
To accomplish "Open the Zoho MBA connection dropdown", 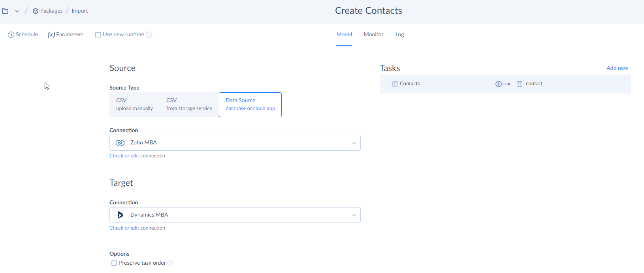I will pyautogui.click(x=235, y=143).
